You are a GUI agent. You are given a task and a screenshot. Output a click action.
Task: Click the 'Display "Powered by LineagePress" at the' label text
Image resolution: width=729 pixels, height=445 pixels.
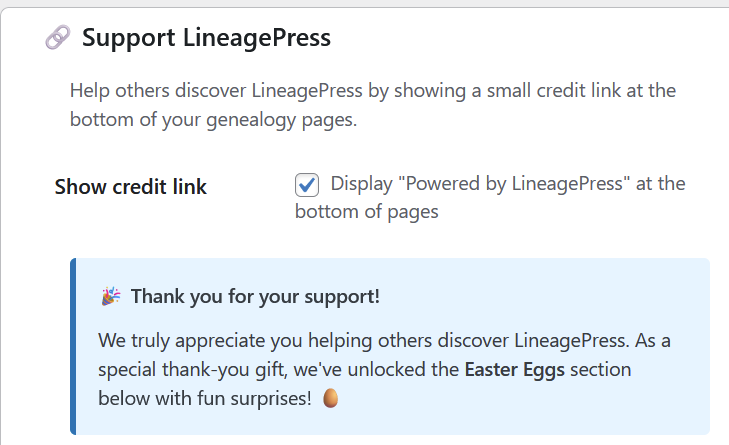507,184
